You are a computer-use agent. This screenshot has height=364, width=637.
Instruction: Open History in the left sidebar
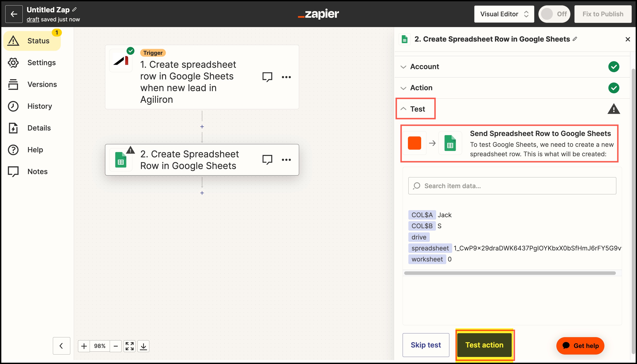point(39,106)
